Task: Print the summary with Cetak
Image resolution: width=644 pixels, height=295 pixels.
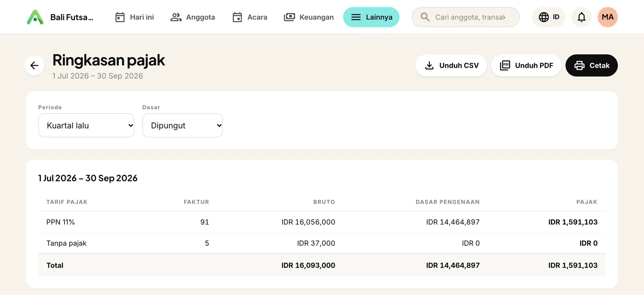Action: (x=592, y=65)
